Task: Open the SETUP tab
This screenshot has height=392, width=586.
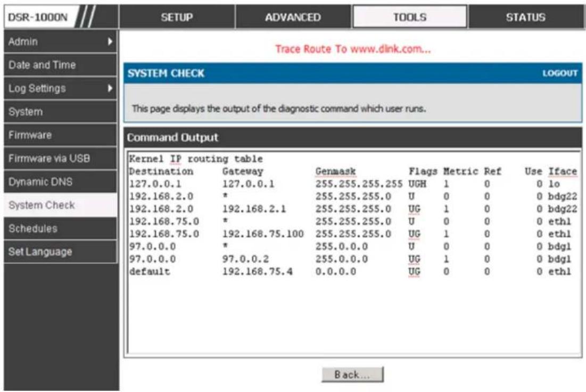Action: [x=177, y=17]
